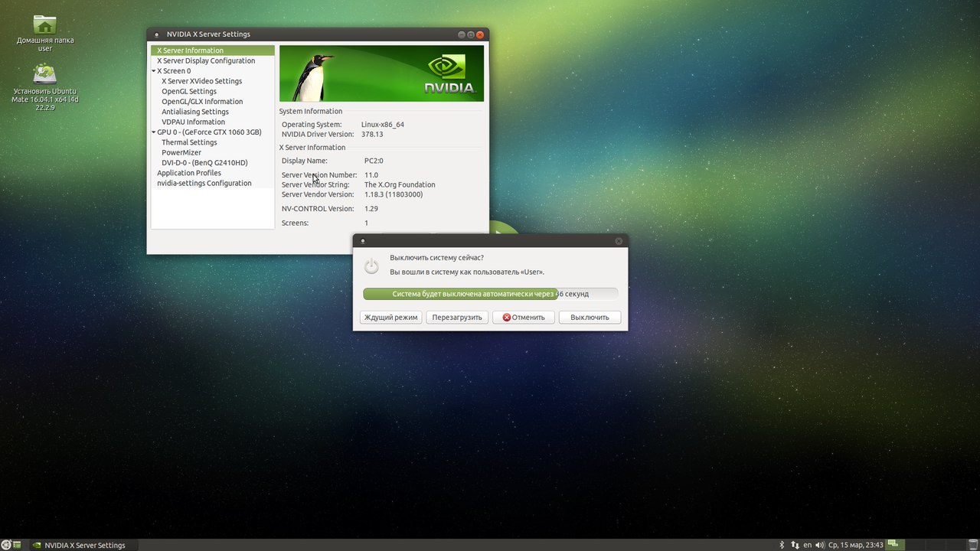Click the shutdown countdown progress bar
The image size is (980, 551).
pos(490,294)
